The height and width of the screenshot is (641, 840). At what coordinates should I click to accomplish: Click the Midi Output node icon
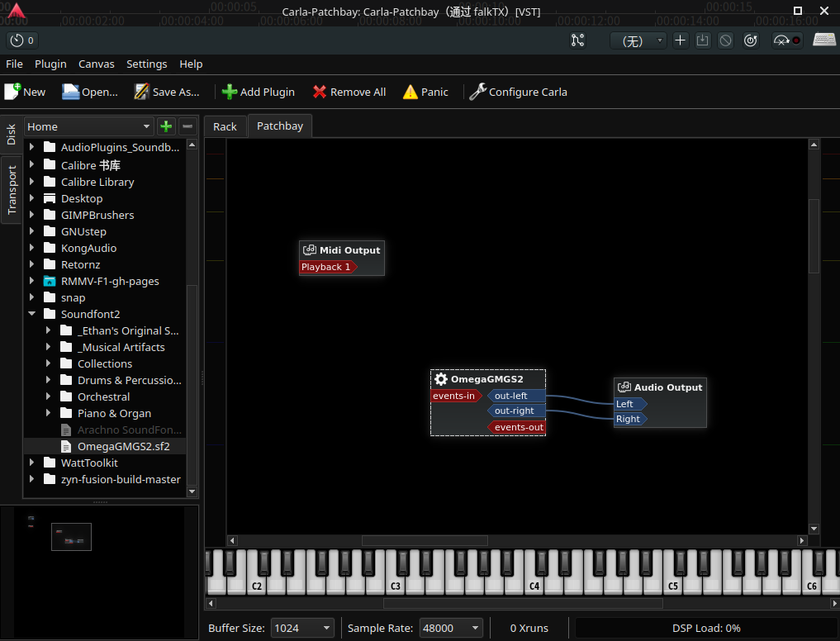click(x=310, y=250)
